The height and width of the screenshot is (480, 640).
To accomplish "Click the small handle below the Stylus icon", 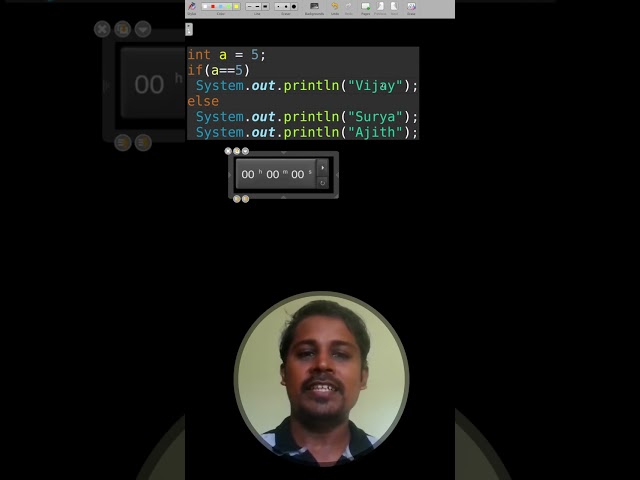I will (189, 29).
